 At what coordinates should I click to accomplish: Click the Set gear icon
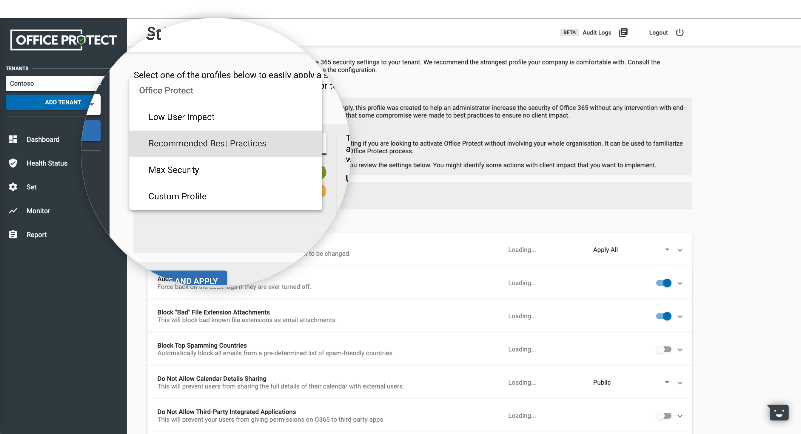[x=13, y=187]
